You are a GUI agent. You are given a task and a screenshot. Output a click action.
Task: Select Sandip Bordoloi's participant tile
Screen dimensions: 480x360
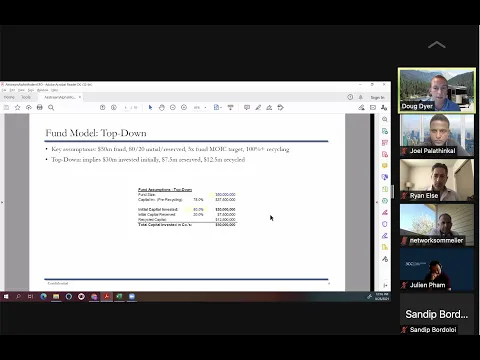(437, 314)
